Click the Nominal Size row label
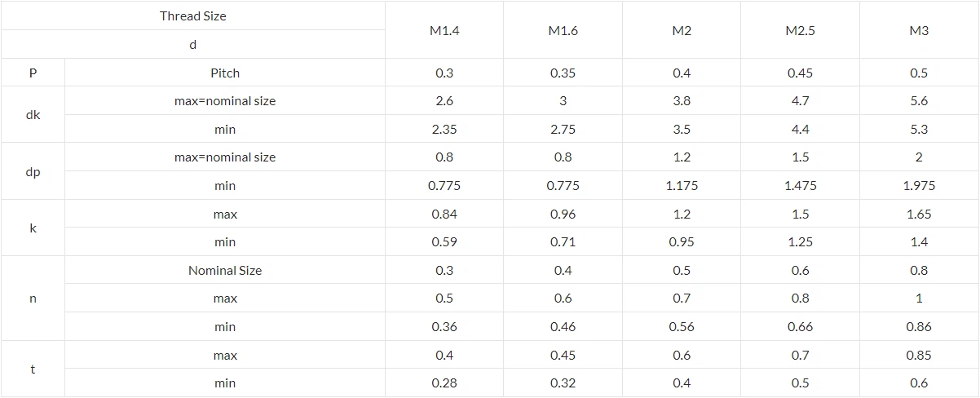The height and width of the screenshot is (398, 980). click(x=225, y=271)
